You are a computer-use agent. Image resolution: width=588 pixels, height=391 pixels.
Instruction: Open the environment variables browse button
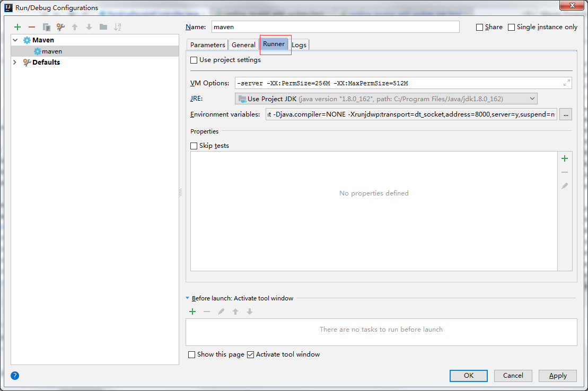566,114
